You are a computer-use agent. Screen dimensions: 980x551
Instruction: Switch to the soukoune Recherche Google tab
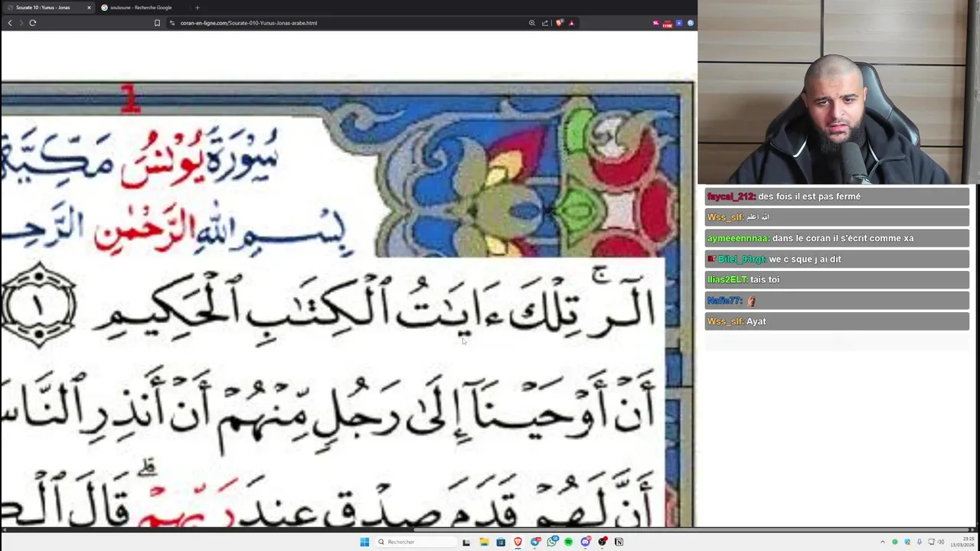click(x=141, y=8)
